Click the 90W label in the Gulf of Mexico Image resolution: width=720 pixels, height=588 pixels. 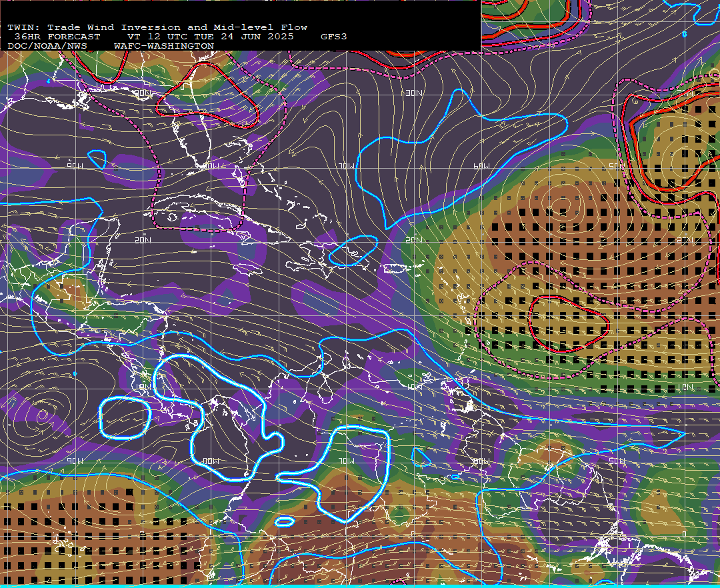tap(75, 166)
